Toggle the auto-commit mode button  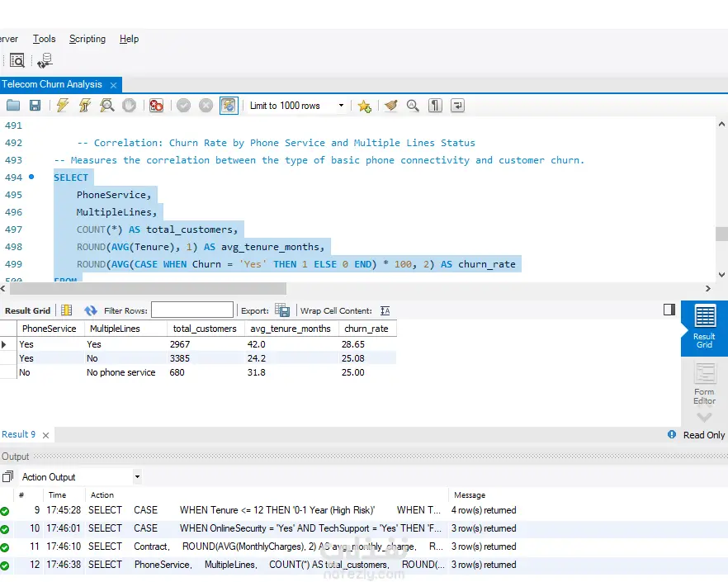pyautogui.click(x=229, y=106)
